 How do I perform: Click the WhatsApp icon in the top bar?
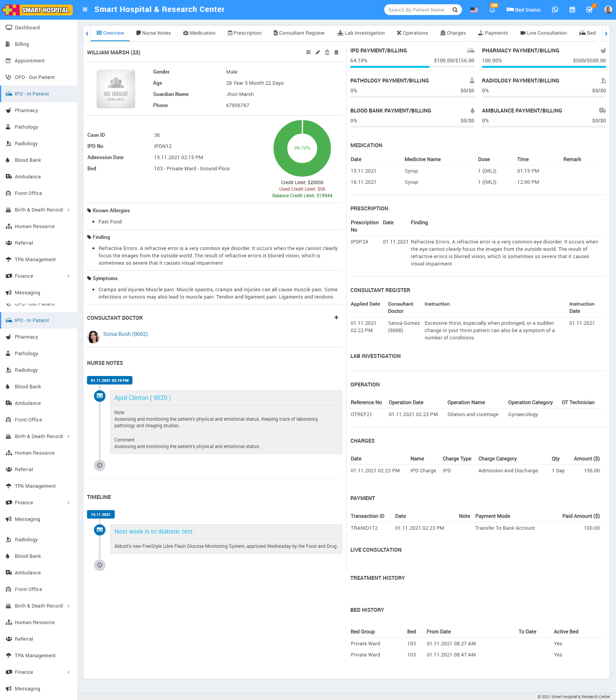click(x=555, y=10)
